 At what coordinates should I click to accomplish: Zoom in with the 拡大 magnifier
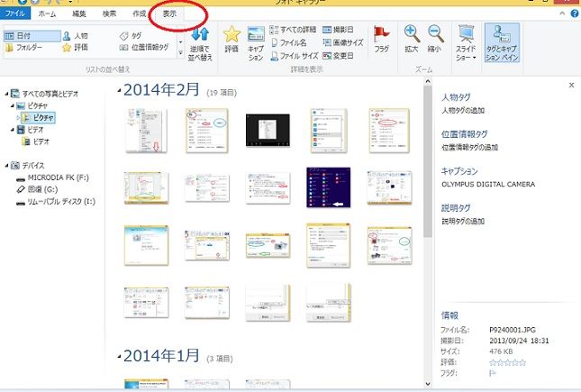412,40
